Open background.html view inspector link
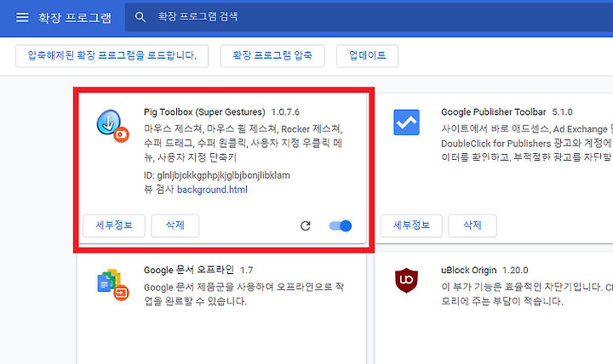Screen dimensions: 613x364 point(212,190)
